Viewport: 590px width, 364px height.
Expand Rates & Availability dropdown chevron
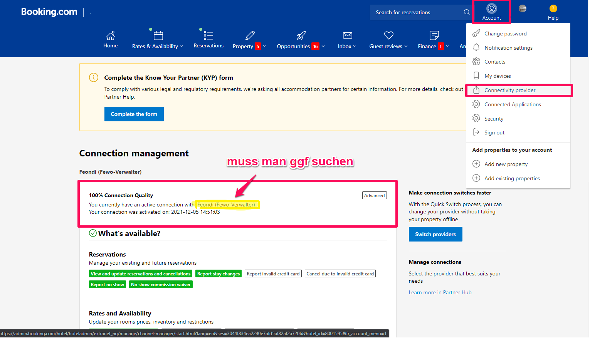[181, 46]
